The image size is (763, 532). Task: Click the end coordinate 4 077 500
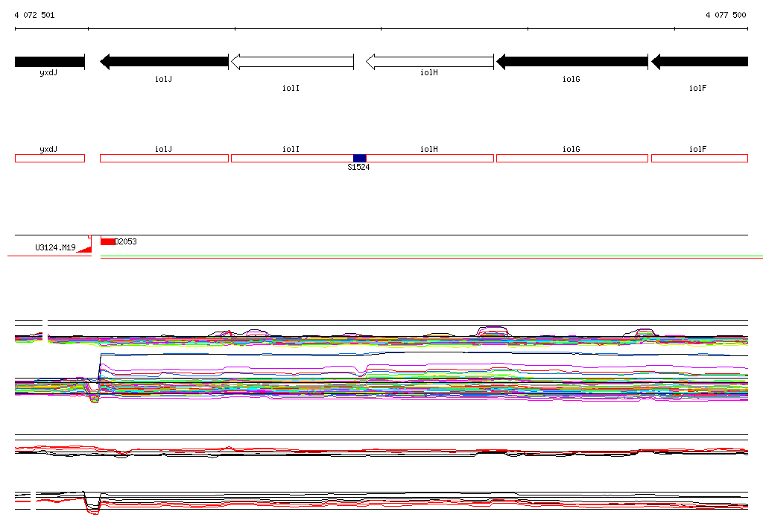click(726, 15)
